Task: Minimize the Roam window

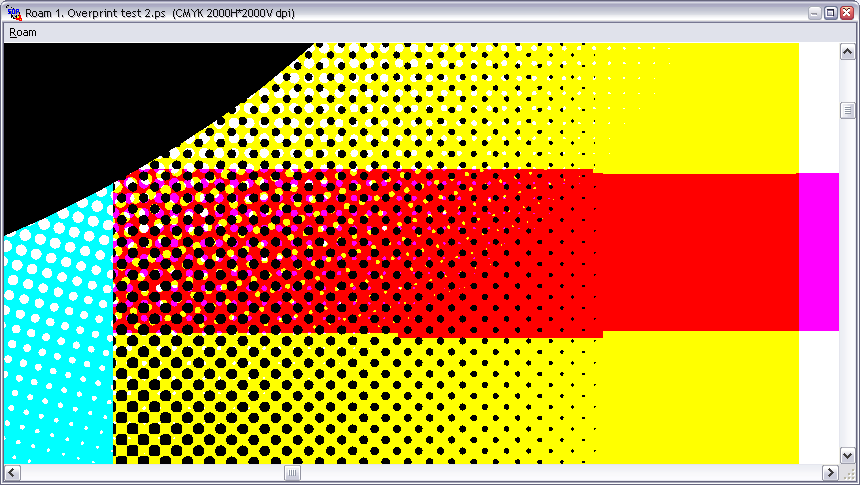Action: pos(815,13)
